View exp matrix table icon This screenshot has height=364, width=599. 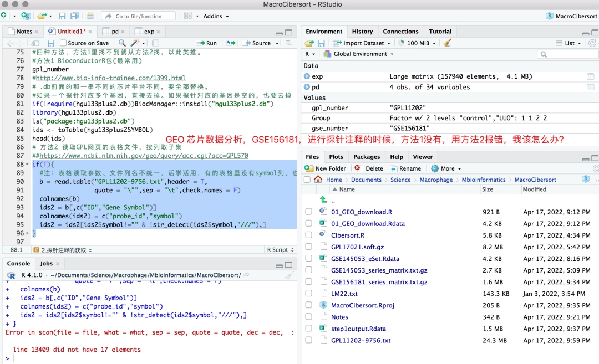pos(591,76)
